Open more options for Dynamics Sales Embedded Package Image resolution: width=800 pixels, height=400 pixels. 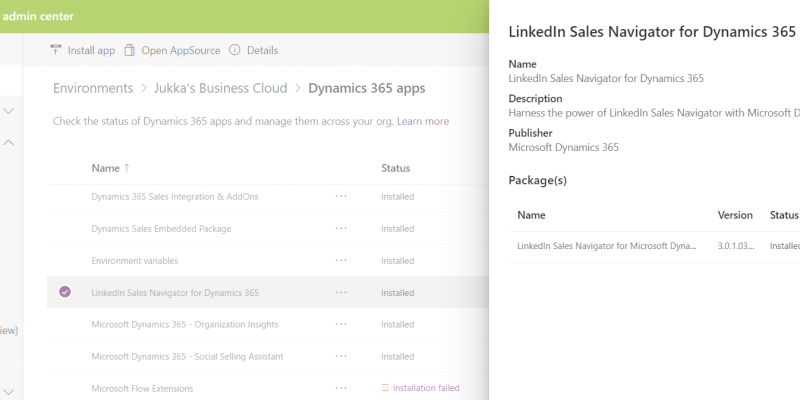pyautogui.click(x=341, y=229)
